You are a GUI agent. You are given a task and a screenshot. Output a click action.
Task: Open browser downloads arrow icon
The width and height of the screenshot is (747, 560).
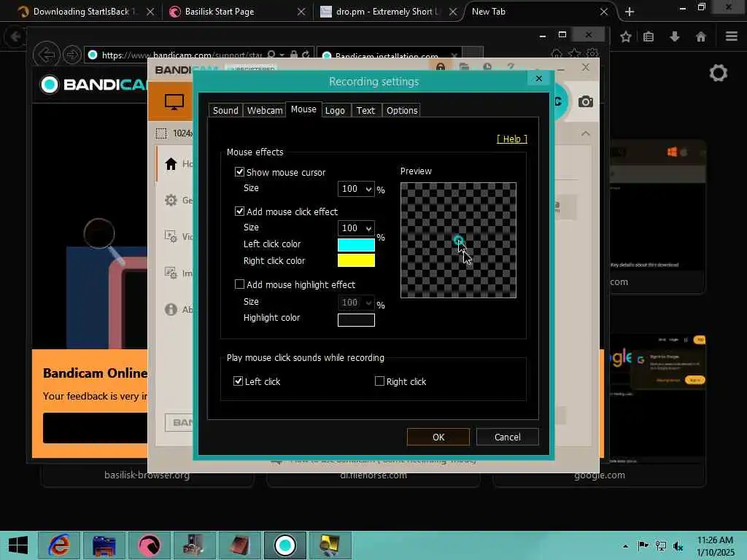click(x=675, y=36)
